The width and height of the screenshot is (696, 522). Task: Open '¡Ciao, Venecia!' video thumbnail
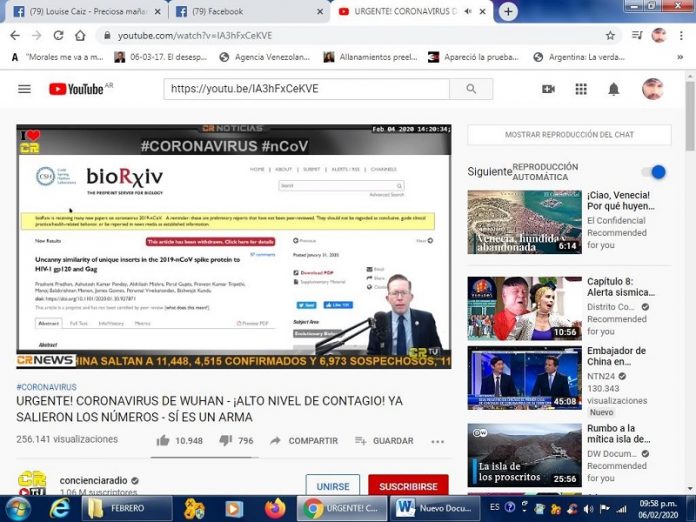click(x=525, y=222)
